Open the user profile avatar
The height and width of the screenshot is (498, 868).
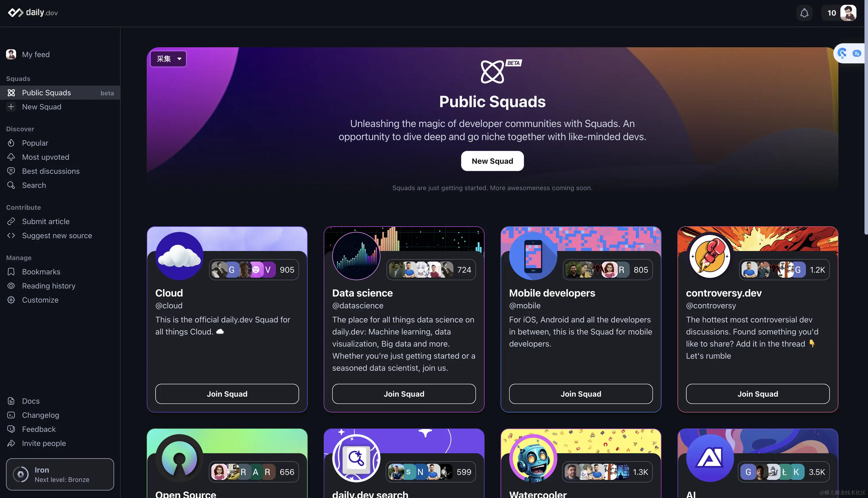click(x=848, y=13)
